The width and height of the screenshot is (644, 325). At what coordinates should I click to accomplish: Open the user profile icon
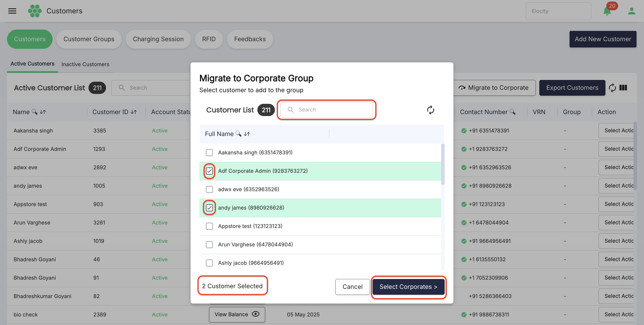(632, 11)
